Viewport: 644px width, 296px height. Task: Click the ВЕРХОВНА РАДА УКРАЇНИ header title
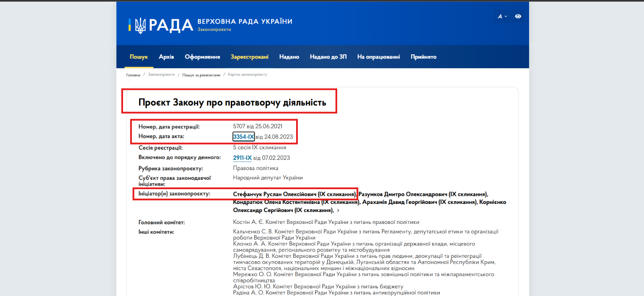245,22
